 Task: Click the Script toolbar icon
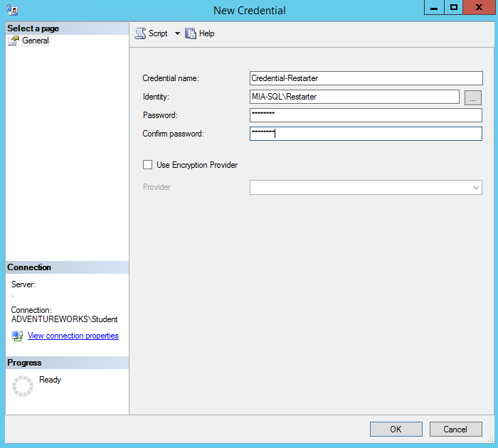tap(141, 33)
